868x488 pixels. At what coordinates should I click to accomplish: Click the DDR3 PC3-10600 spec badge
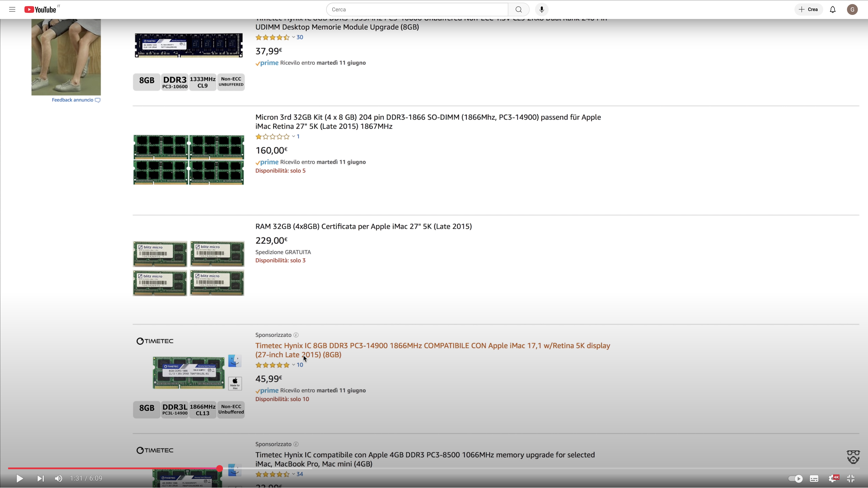tap(175, 82)
